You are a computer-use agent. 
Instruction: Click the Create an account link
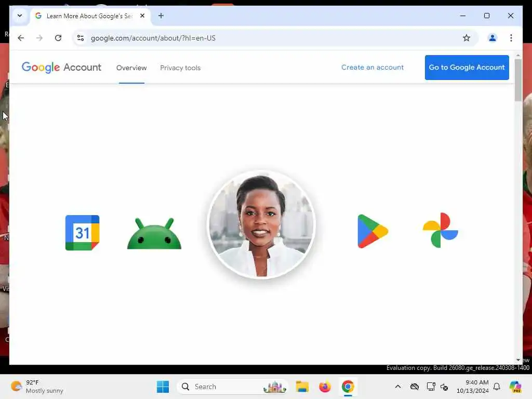click(372, 67)
